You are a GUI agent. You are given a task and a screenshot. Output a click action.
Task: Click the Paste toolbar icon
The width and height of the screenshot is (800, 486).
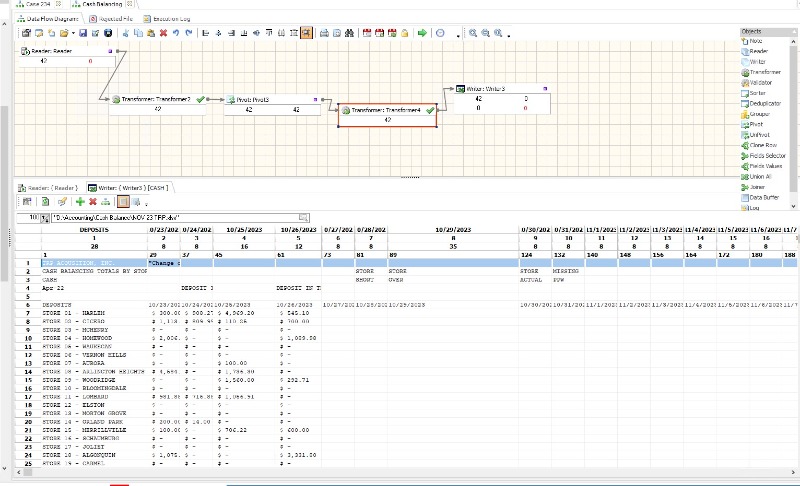151,33
